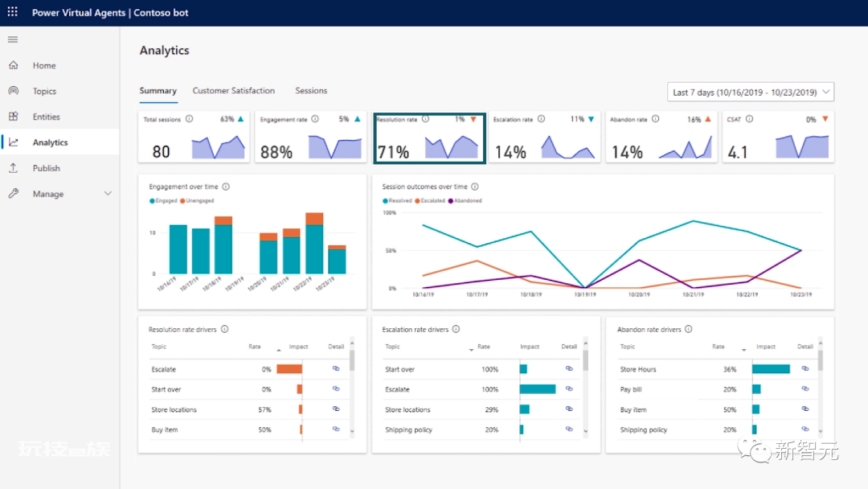
Task: Show info for Engagement over time chart
Action: coord(226,187)
